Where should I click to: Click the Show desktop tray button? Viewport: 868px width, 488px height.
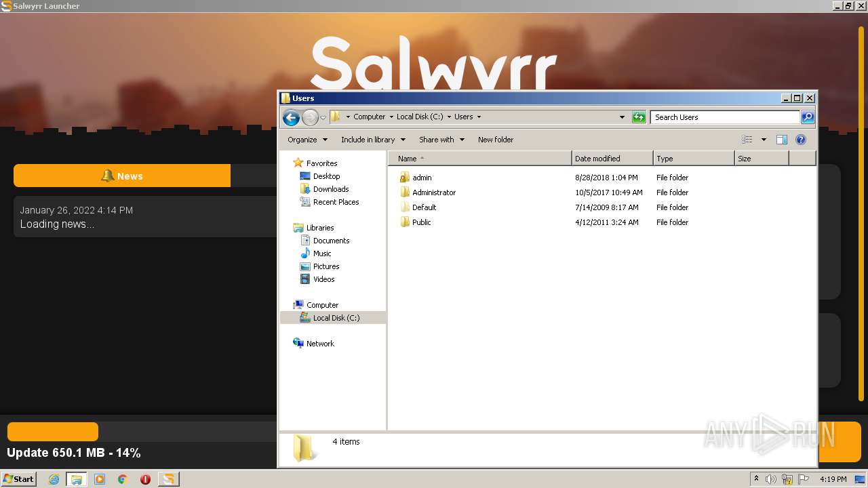[x=861, y=479]
